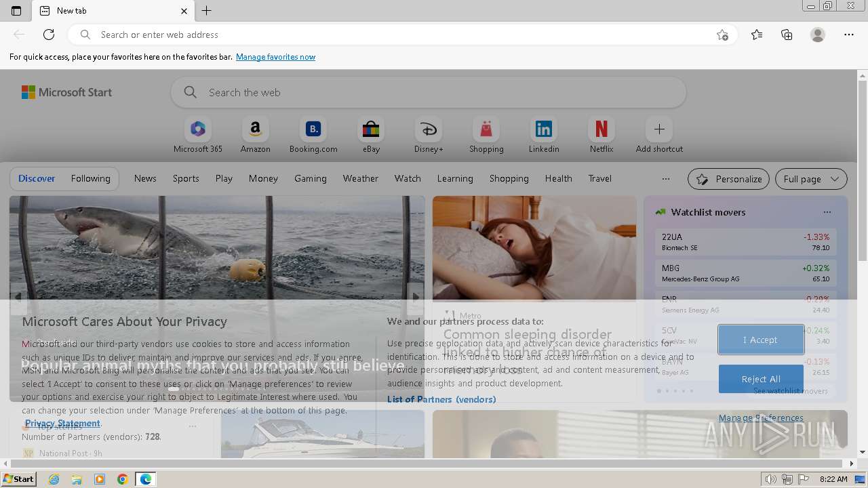Viewport: 868px width, 488px height.
Task: Open the News category
Action: 145,178
